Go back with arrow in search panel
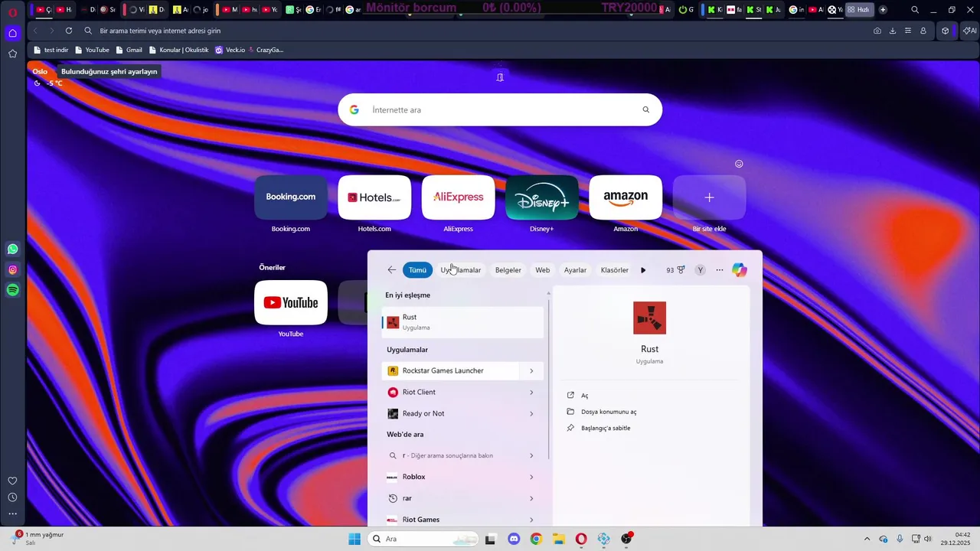The height and width of the screenshot is (551, 980). (x=391, y=269)
